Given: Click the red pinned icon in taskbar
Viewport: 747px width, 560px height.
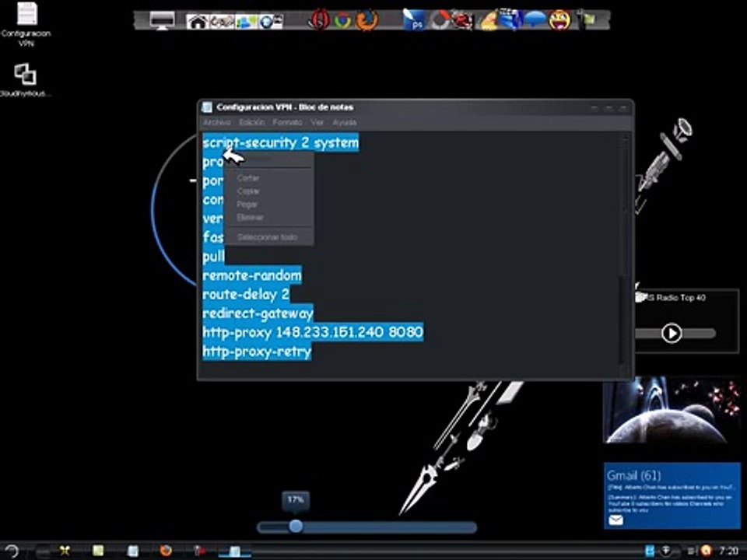Looking at the screenshot, I should coord(200,551).
